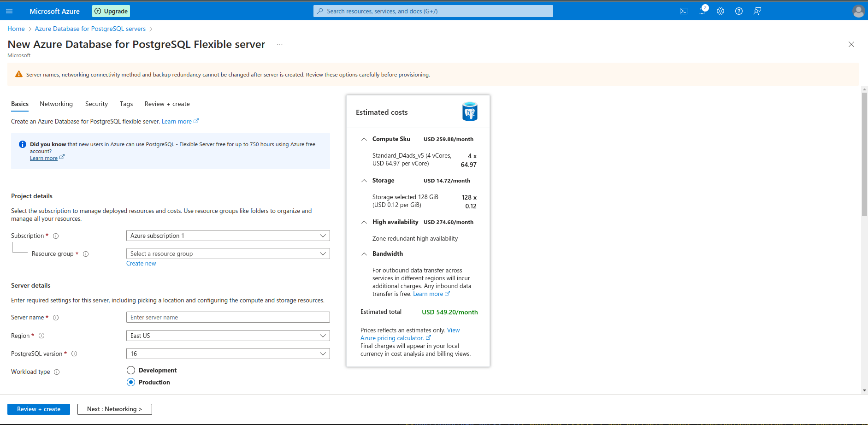Open the Subscription dropdown
The width and height of the screenshot is (868, 425).
pyautogui.click(x=228, y=236)
